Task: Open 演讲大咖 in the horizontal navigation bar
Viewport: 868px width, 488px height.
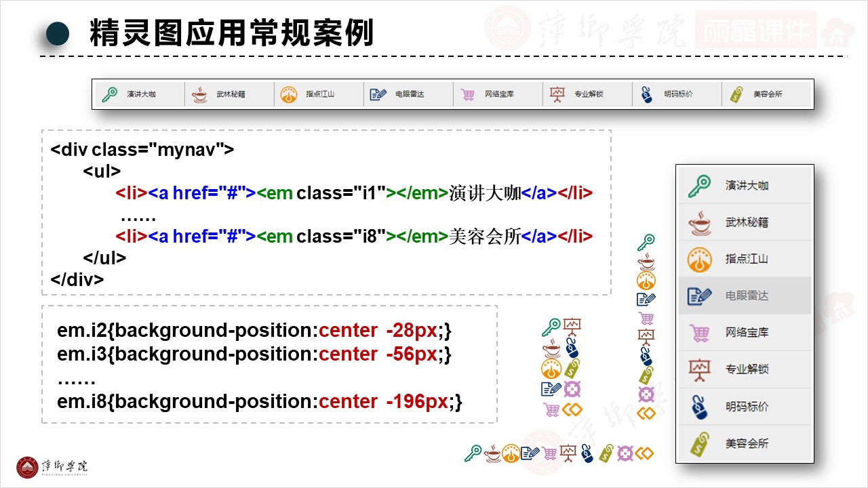Action: pos(141,95)
